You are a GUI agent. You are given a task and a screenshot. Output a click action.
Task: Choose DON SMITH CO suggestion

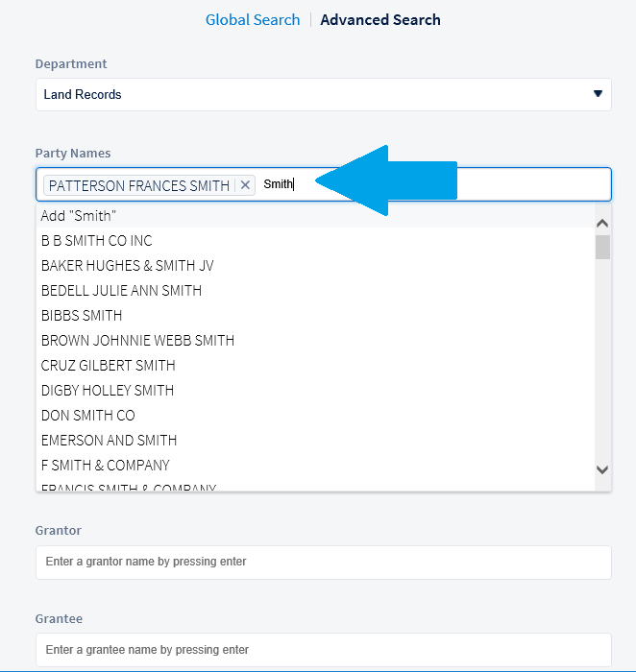tap(88, 416)
